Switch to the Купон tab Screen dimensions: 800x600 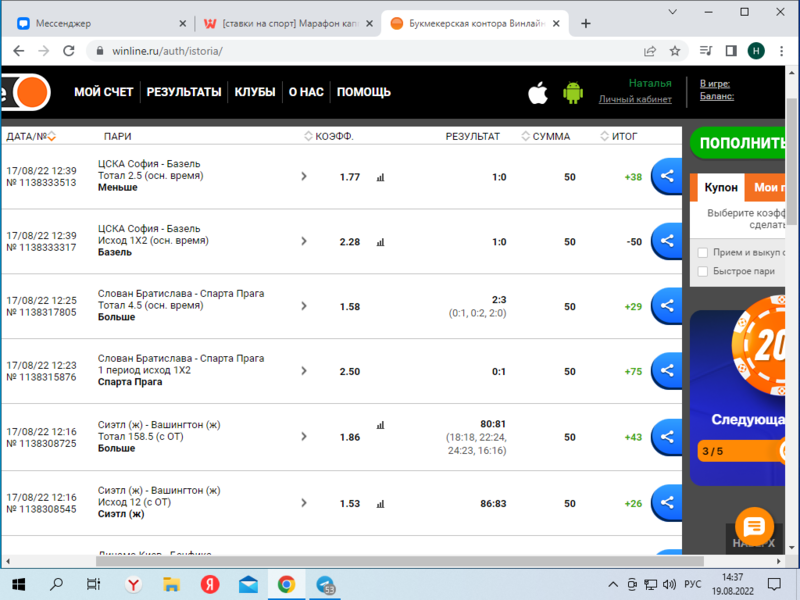tap(720, 187)
